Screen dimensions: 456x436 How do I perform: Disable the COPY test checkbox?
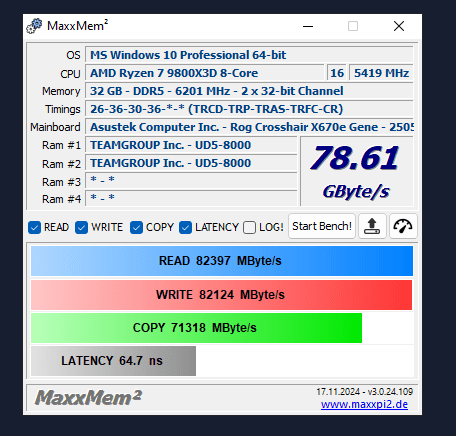tap(136, 227)
